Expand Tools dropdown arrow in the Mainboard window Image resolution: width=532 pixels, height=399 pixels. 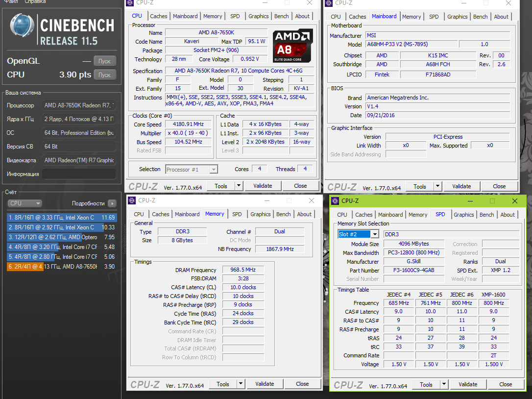point(437,186)
